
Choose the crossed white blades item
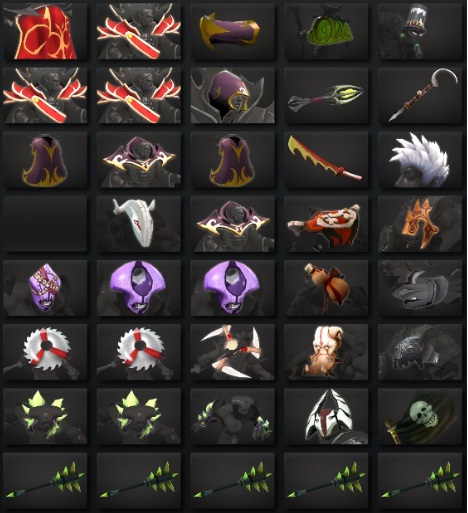pyautogui.click(x=232, y=352)
